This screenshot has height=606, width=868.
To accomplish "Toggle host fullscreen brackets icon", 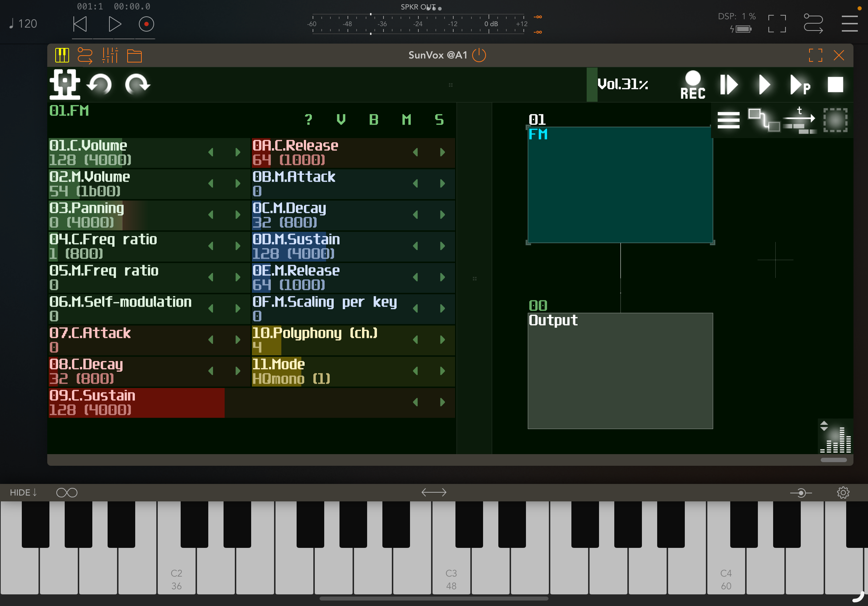I will pyautogui.click(x=777, y=24).
